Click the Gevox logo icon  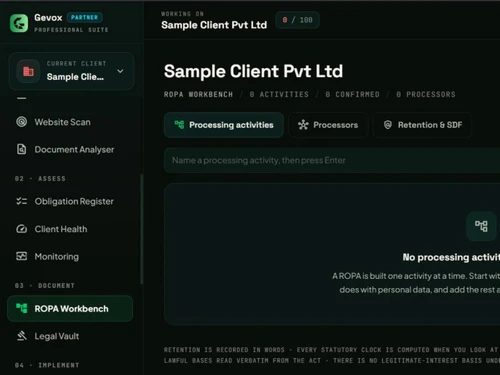(19, 23)
